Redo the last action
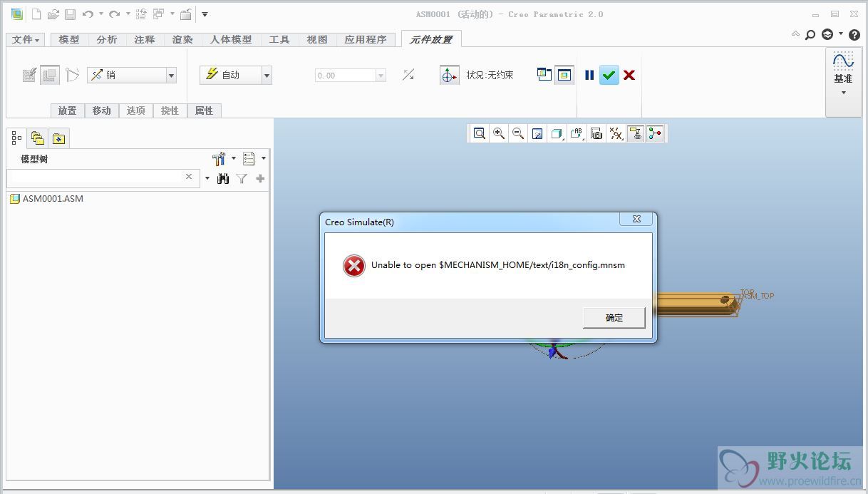 click(x=114, y=14)
